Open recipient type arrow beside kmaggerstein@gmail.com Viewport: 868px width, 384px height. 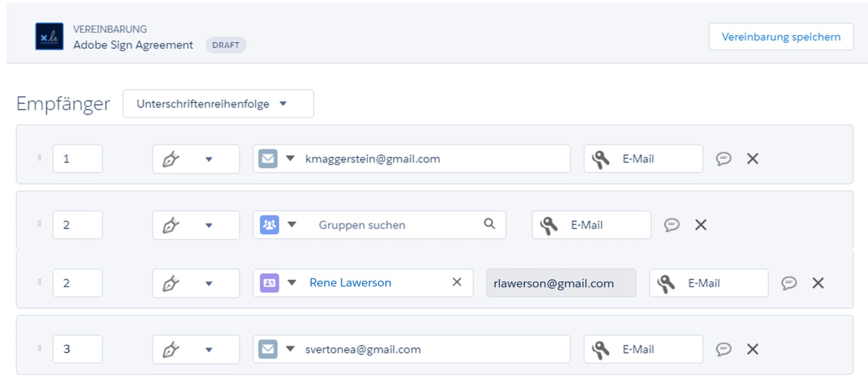coord(290,159)
